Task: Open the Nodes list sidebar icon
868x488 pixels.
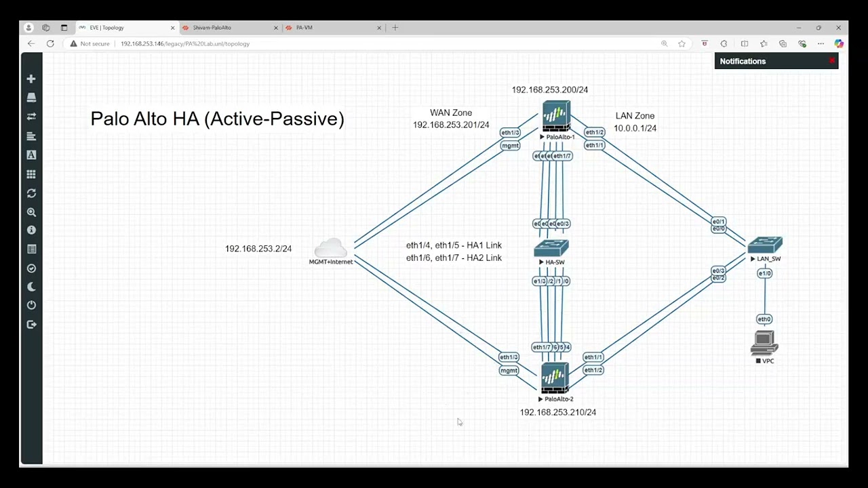Action: 31,98
